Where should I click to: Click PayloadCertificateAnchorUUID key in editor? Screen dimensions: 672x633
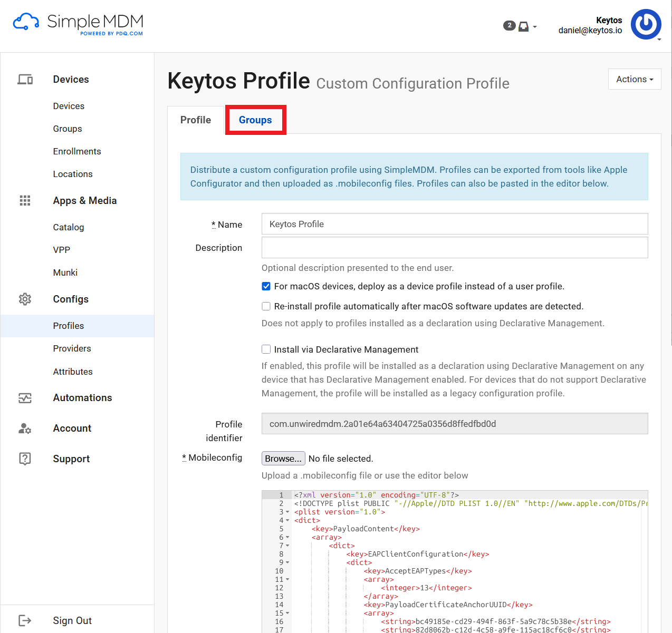coord(448,605)
